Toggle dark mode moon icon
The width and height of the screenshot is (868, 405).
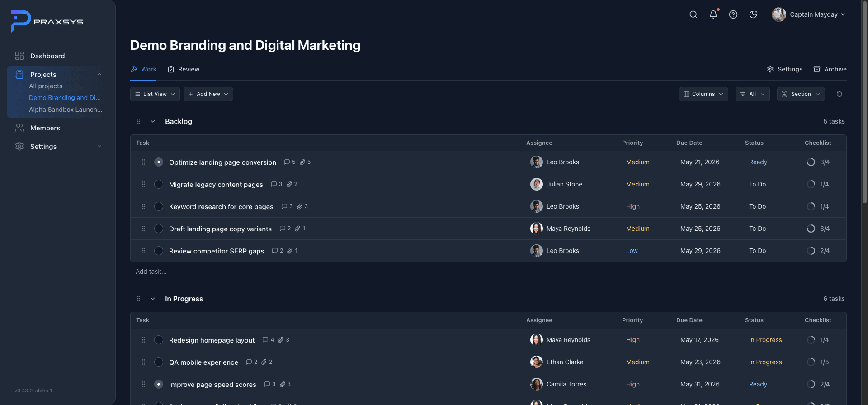point(753,14)
